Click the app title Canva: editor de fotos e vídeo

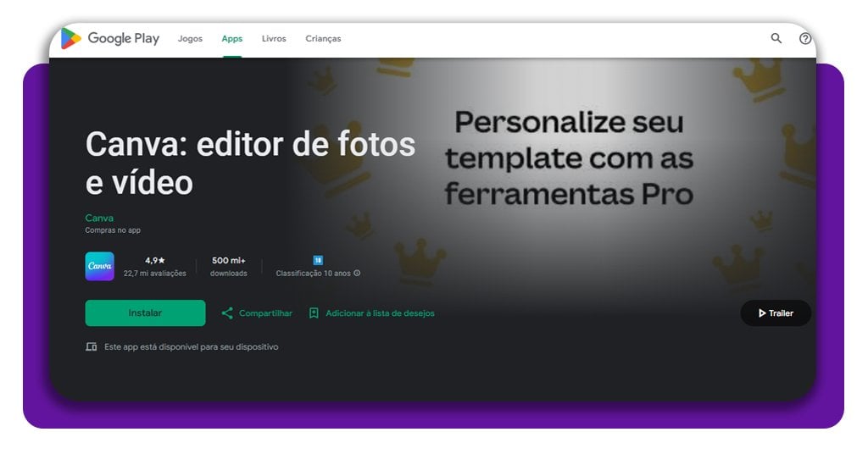250,163
